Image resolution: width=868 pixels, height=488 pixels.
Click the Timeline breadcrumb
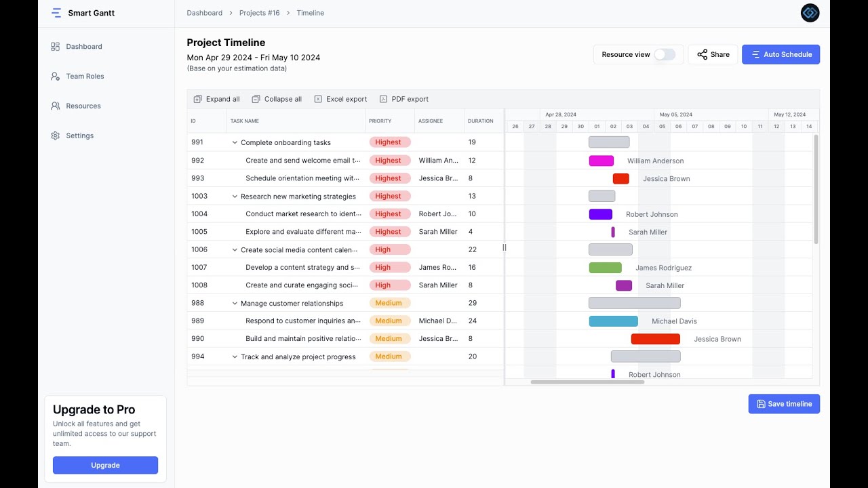pos(311,13)
